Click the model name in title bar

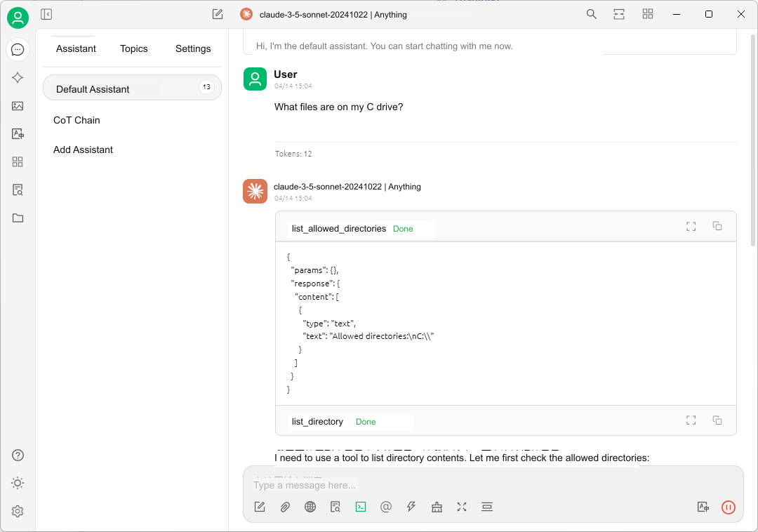click(x=333, y=15)
